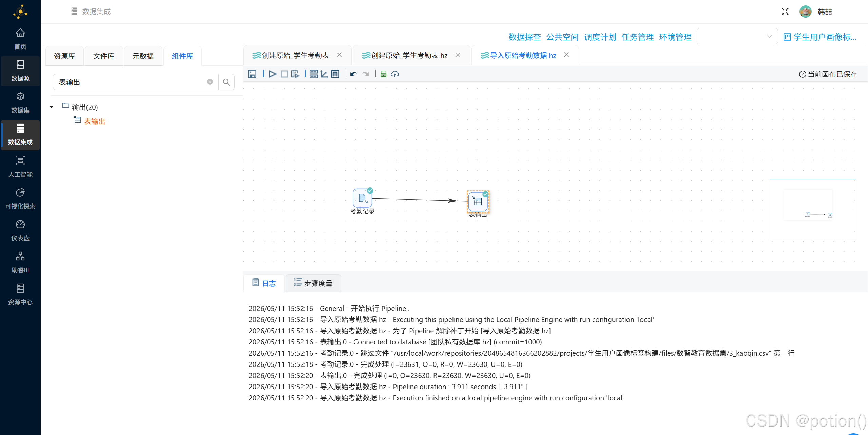This screenshot has width=868, height=435.
Task: Open the 数据集成 sidebar item
Action: click(20, 135)
